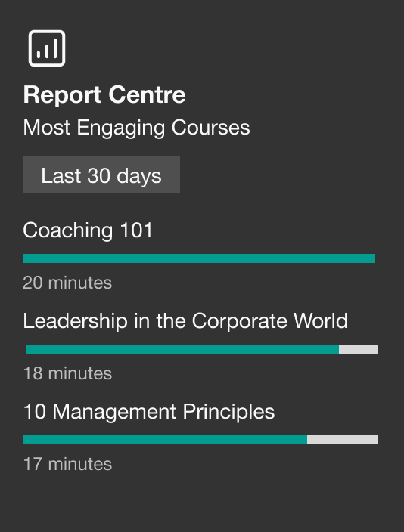The image size is (404, 532).
Task: Open the Coaching 101 course
Action: coord(88,230)
